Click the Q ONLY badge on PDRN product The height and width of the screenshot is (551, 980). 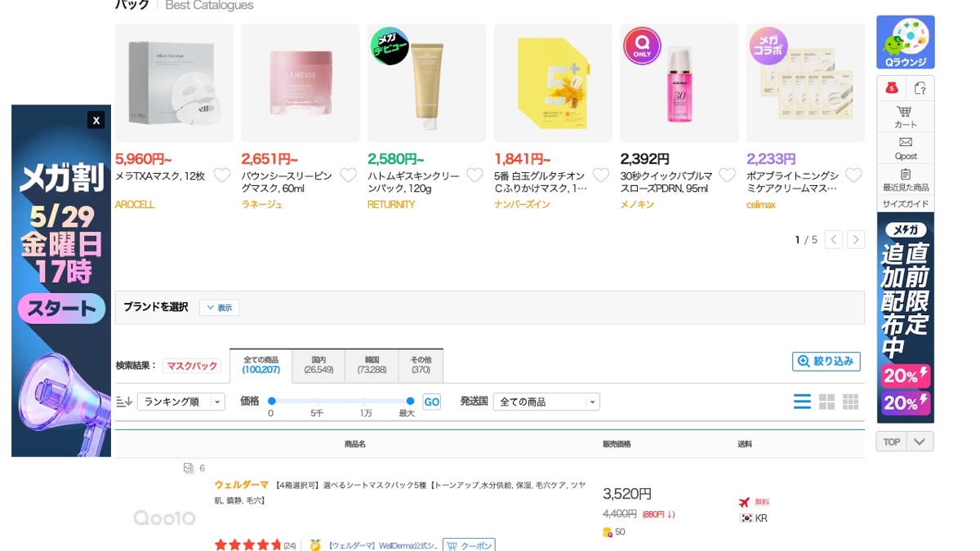coord(642,46)
